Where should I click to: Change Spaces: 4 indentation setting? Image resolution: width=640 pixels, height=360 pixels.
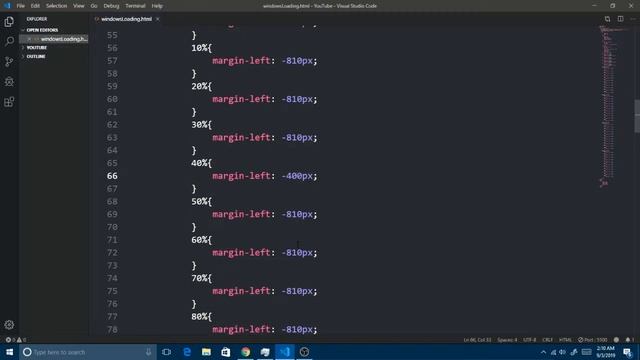pos(507,340)
